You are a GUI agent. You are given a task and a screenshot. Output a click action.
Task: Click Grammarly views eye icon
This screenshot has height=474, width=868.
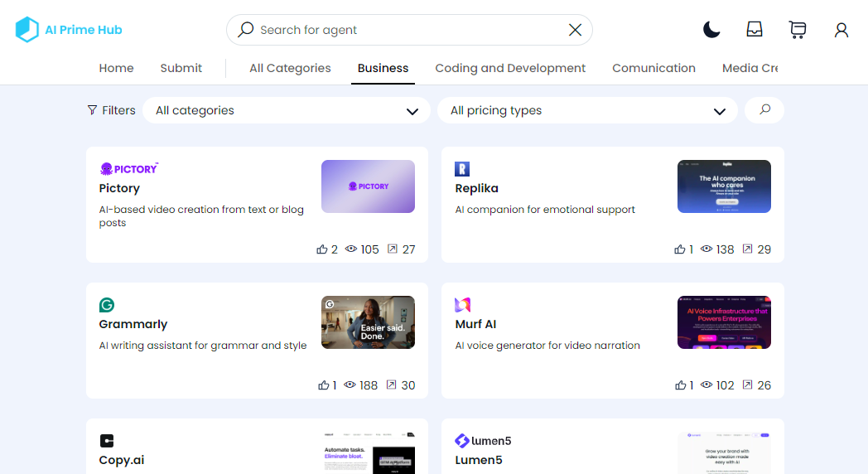click(x=350, y=385)
